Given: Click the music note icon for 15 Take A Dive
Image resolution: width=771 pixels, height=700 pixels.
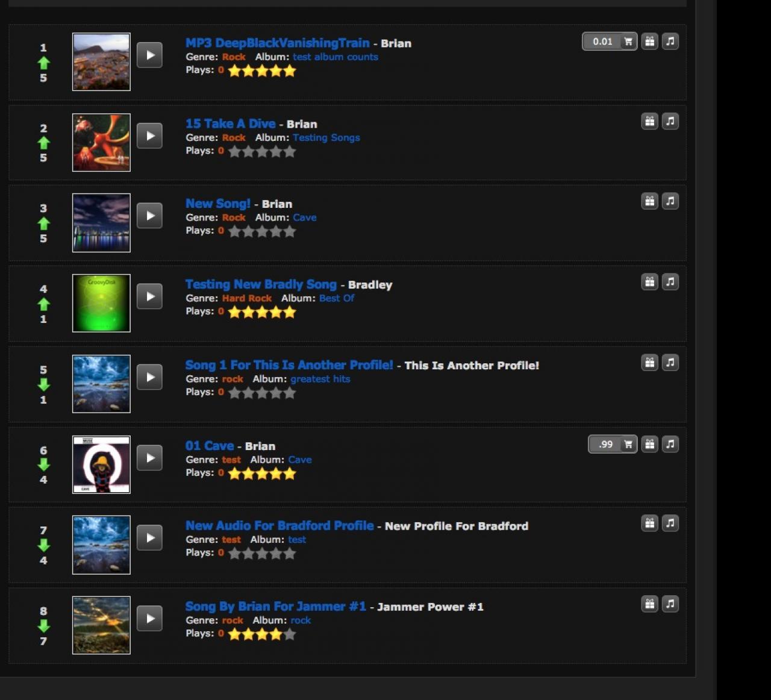Looking at the screenshot, I should [670, 121].
